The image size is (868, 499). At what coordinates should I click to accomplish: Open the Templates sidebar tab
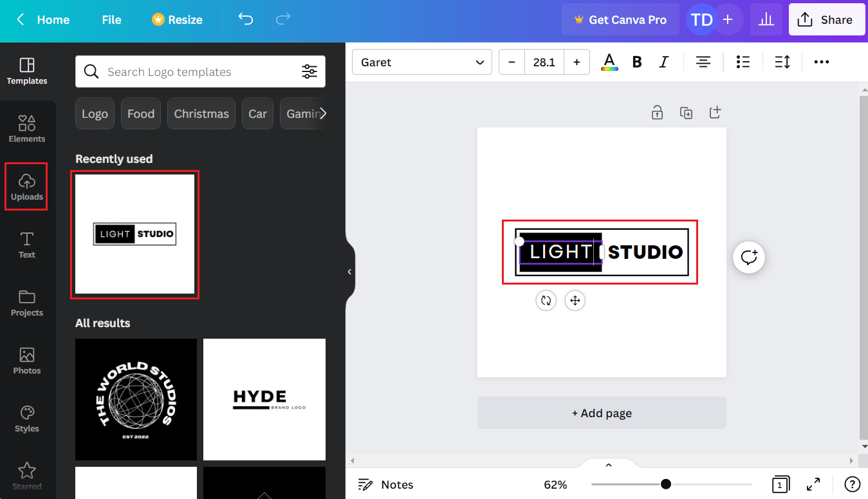(x=27, y=71)
